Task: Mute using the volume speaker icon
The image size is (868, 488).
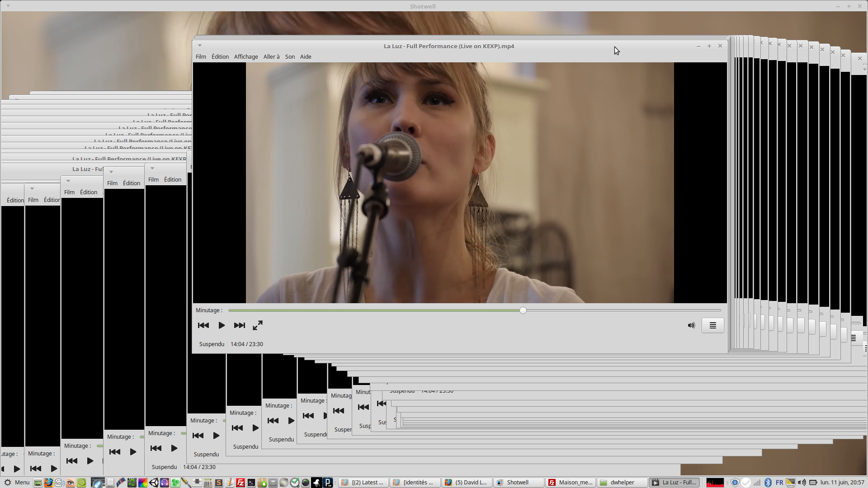Action: pos(691,325)
